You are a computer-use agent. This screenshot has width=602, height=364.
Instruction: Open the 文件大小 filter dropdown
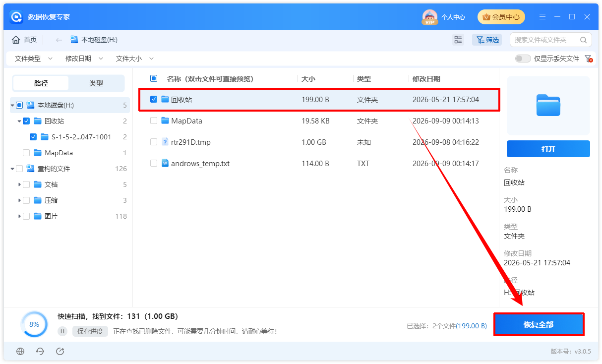coord(135,59)
